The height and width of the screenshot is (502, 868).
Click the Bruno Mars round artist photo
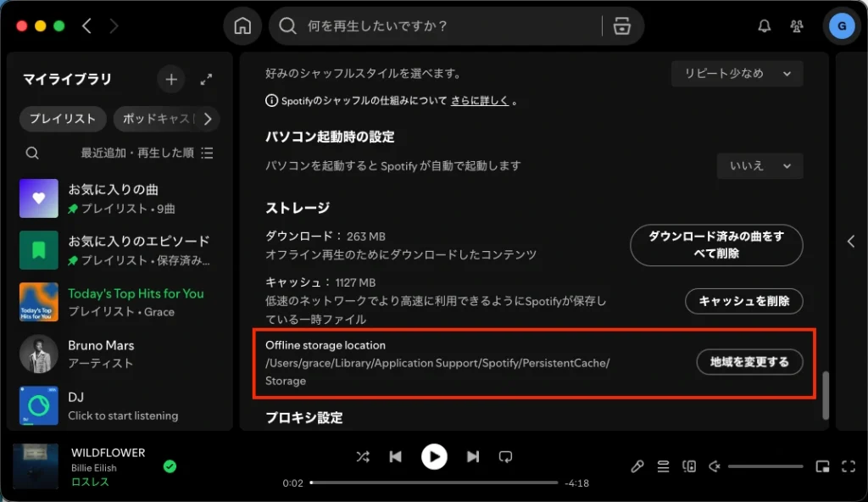[39, 354]
